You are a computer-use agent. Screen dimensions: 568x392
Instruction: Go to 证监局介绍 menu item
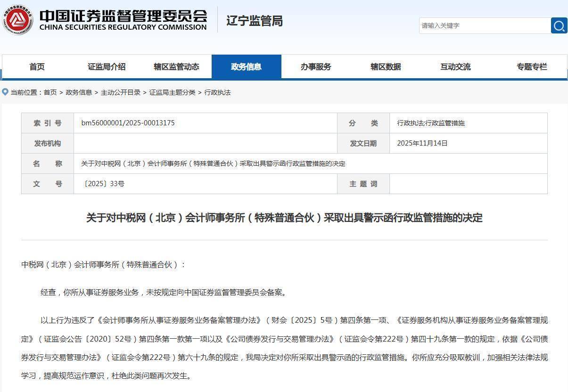pos(107,66)
